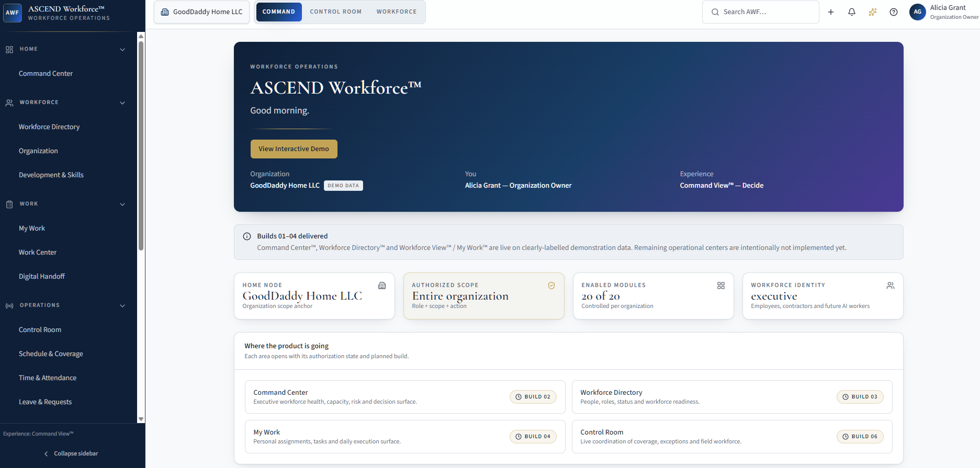
Task: Open the help question mark icon
Action: [x=894, y=12]
